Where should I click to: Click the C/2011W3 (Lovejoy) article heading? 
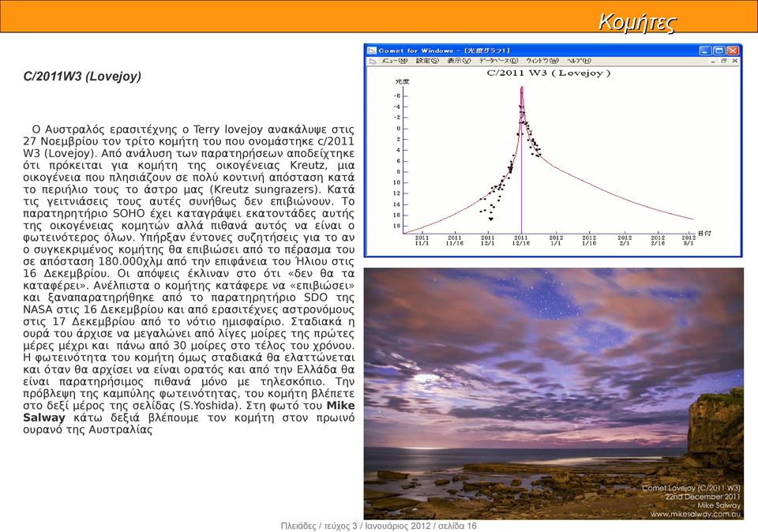click(82, 77)
